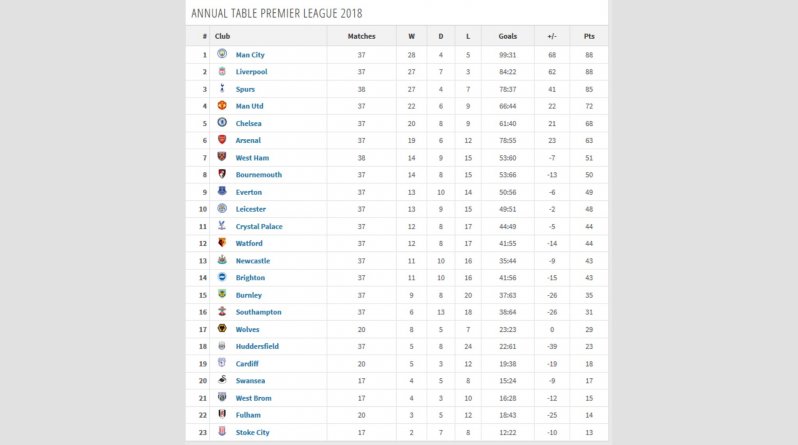
Task: Open the Huddersfield club link
Action: point(257,346)
